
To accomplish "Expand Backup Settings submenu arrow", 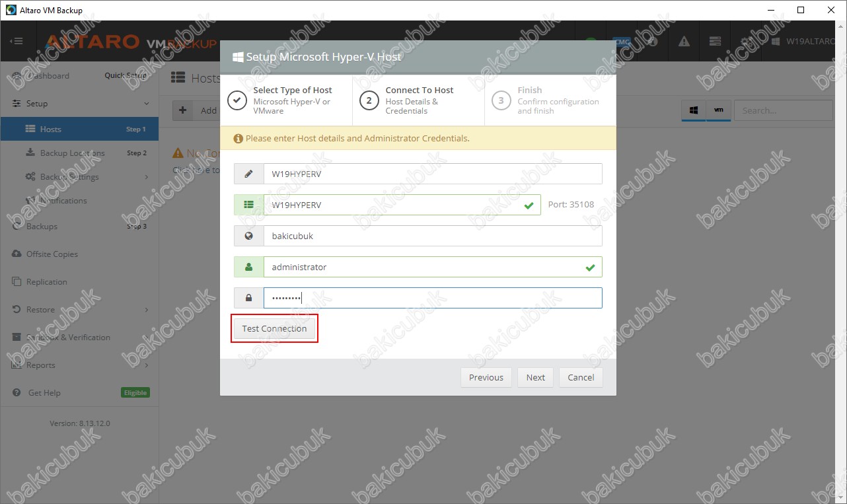I will (147, 177).
